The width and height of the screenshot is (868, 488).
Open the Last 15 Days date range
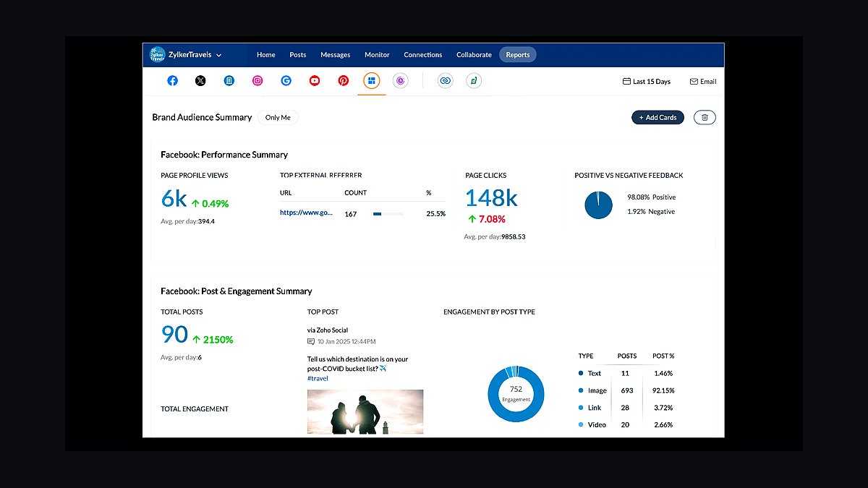[647, 82]
